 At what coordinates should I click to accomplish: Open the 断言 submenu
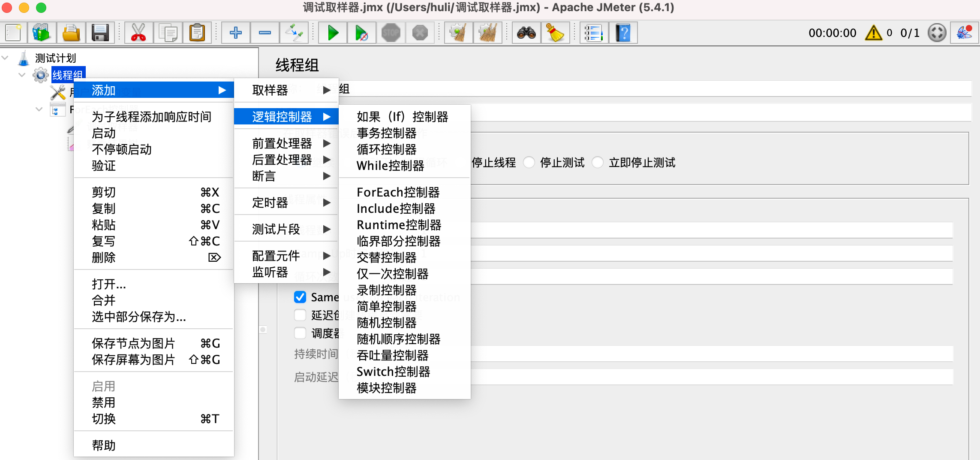tap(286, 176)
